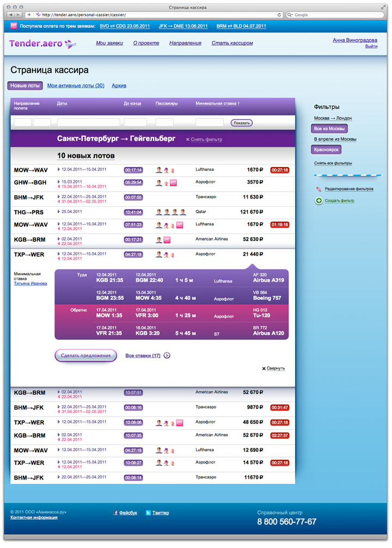This screenshot has width=392, height=548.
Task: Switch to the Архив tab
Action: click(x=119, y=85)
